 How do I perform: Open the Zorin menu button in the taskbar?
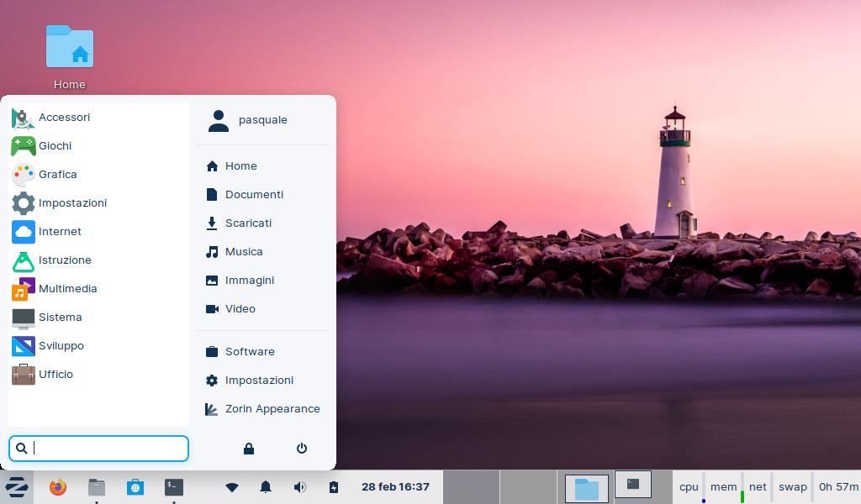(x=17, y=486)
